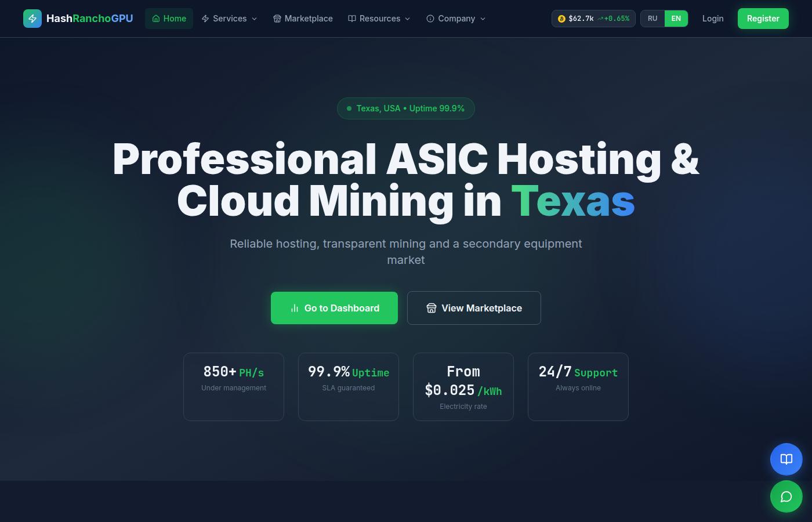Viewport: 812px width, 522px height.
Task: Click the $0.025 /kWh electricity rate
Action: coord(463,390)
